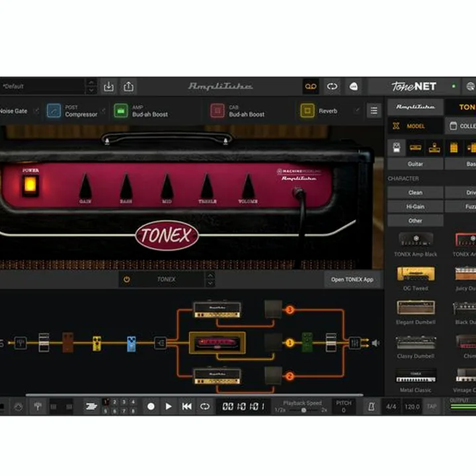
Task: Select the COLLECTIONS tab
Action: tap(461, 126)
